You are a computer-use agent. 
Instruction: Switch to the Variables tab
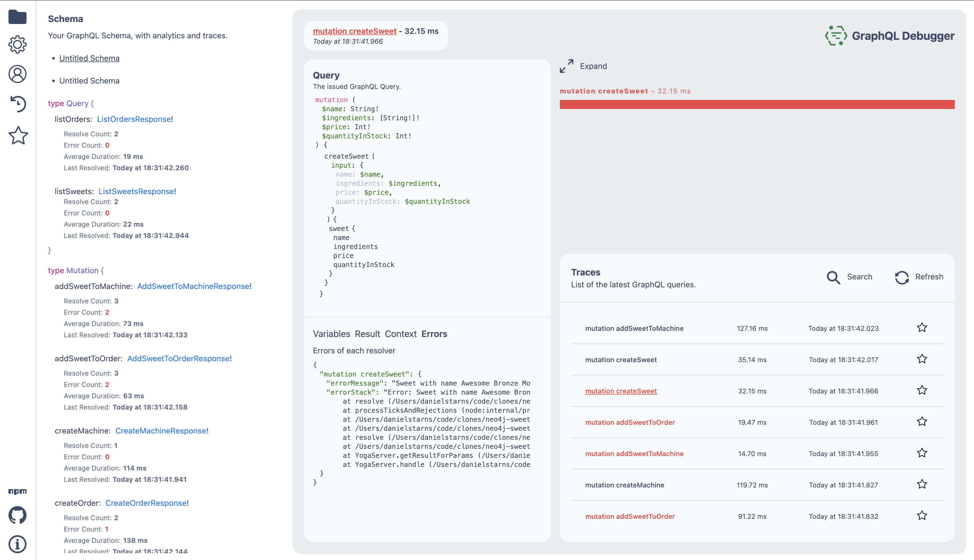(331, 334)
